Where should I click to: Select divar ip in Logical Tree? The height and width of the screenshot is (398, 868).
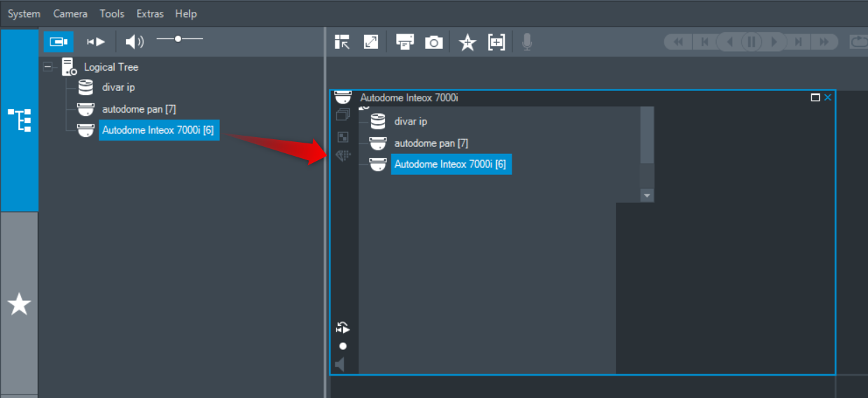click(118, 87)
